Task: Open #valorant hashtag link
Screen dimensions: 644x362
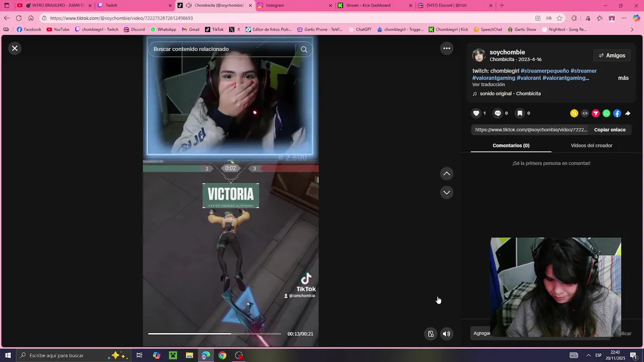Action: pyautogui.click(x=529, y=78)
